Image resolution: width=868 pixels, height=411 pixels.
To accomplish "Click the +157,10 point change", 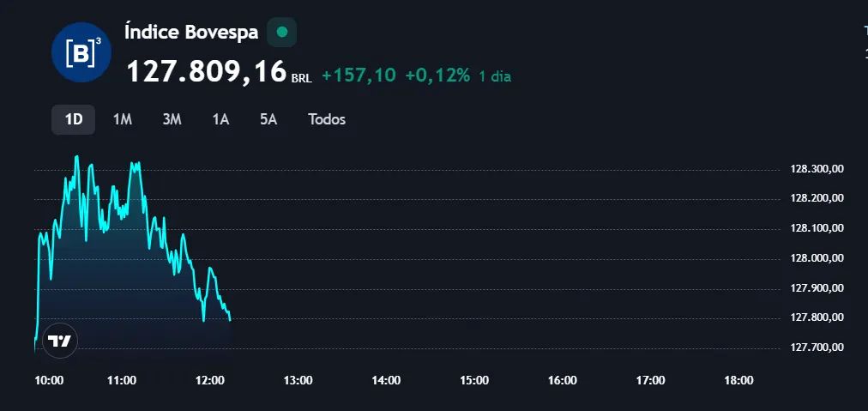I will tap(359, 76).
